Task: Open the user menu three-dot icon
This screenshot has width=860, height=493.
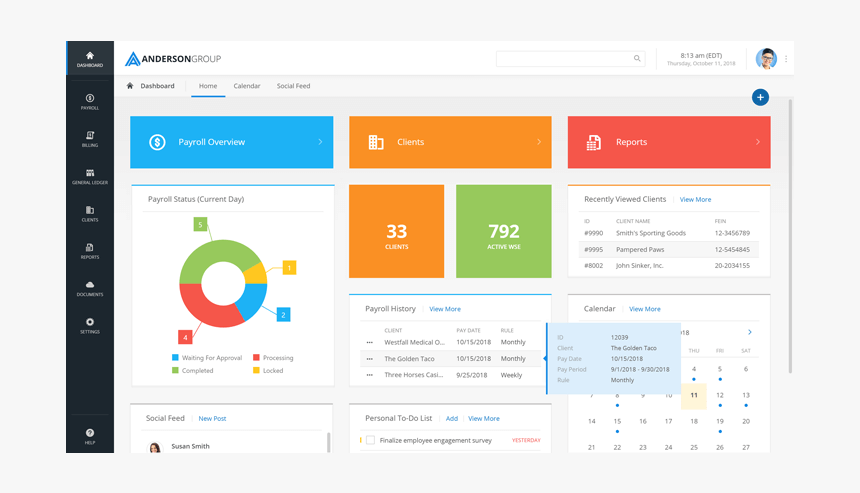Action: tap(786, 59)
